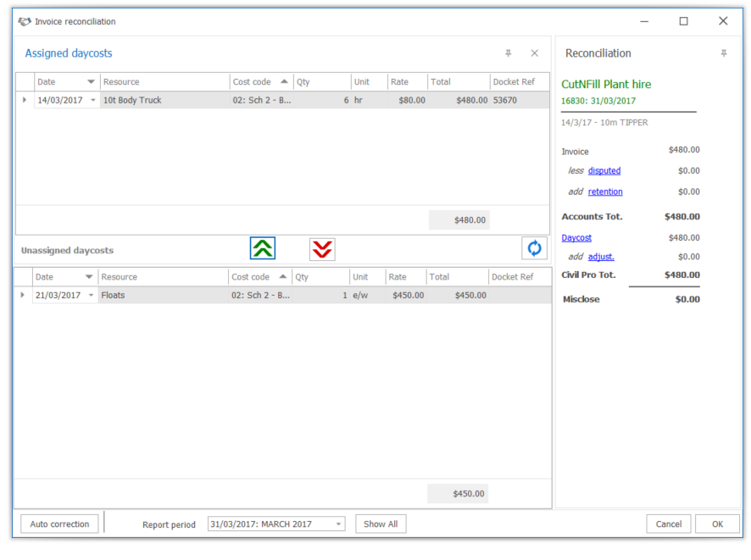Click the OK button
The height and width of the screenshot is (560, 751).
(x=717, y=524)
